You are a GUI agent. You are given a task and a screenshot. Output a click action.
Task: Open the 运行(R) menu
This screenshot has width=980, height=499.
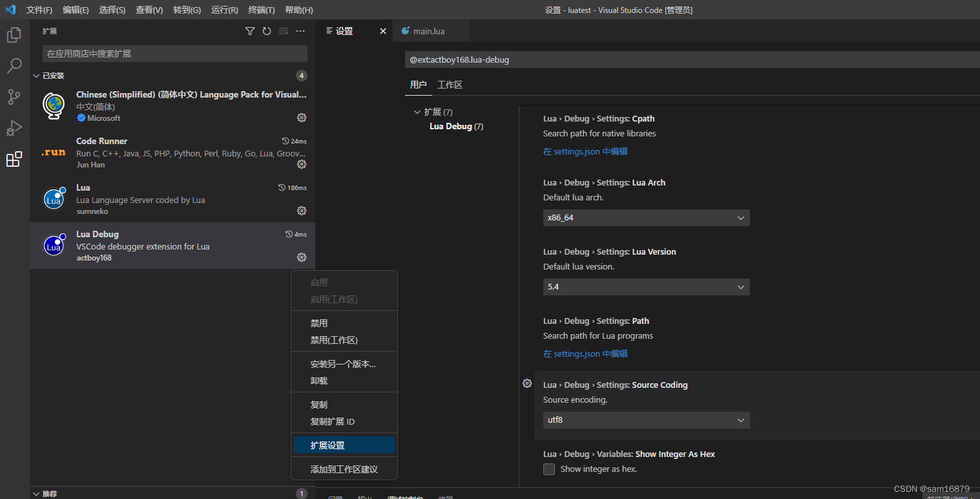click(225, 10)
